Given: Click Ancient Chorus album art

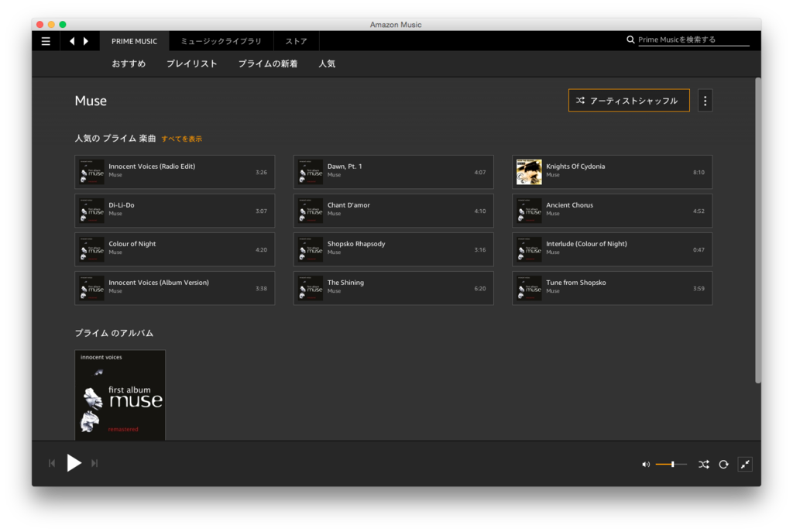Looking at the screenshot, I should pos(529,211).
